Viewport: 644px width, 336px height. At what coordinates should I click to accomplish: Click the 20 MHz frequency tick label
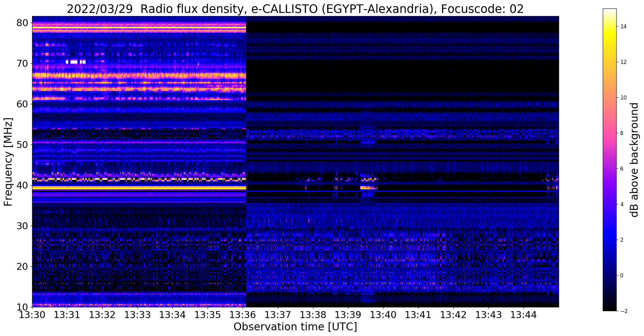23,266
